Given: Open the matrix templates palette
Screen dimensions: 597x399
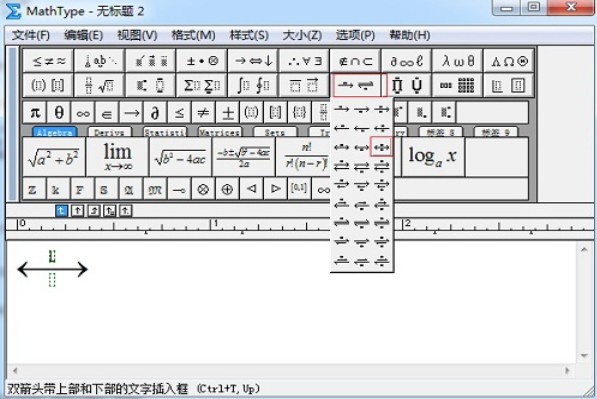Looking at the screenshot, I should (x=458, y=85).
